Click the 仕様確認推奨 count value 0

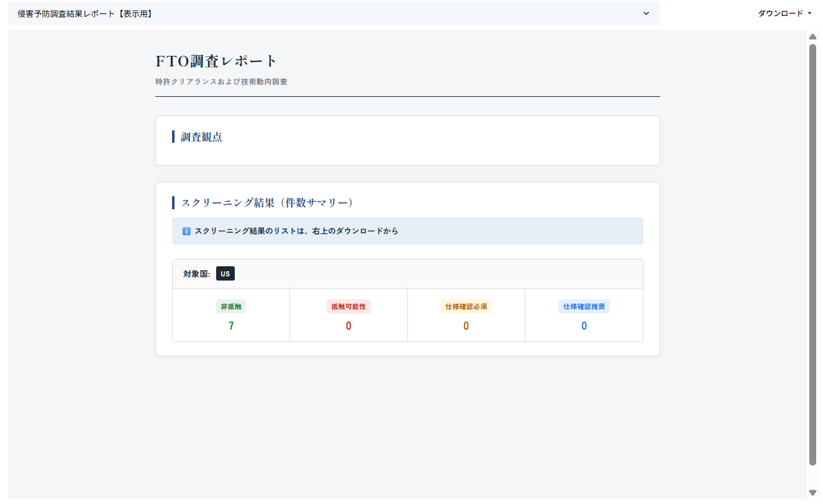coord(584,326)
